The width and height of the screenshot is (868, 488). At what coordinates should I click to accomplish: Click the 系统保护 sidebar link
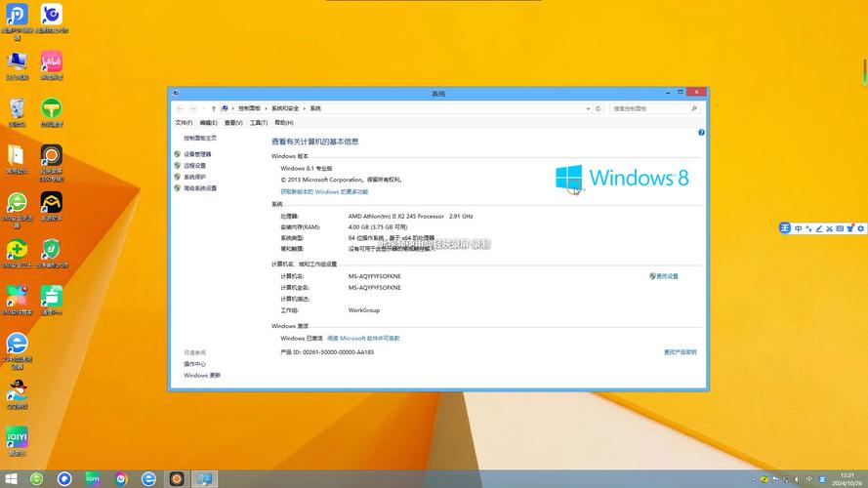tap(194, 177)
